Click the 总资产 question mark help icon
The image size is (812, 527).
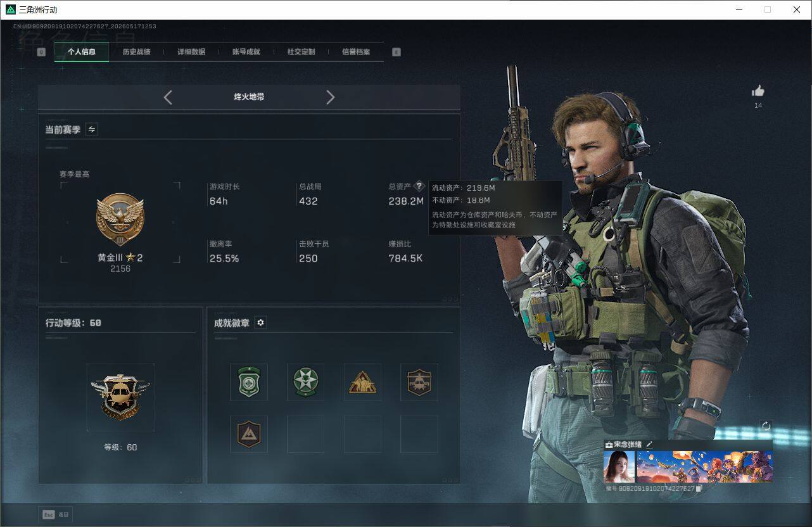point(419,186)
